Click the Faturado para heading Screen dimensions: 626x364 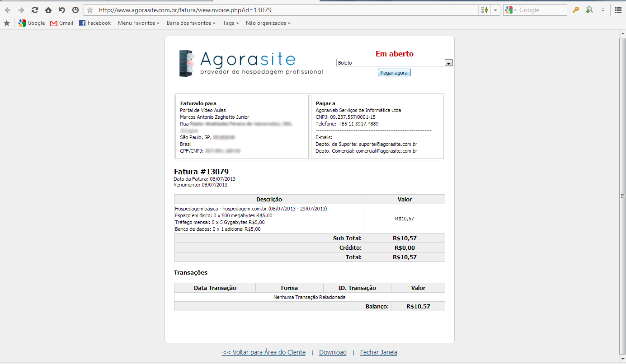pos(198,103)
